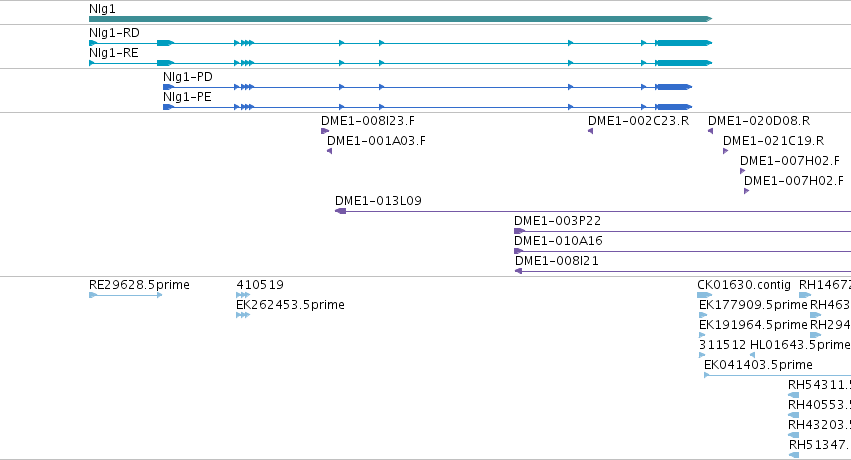
Task: Click the 311512 EST label
Action: (x=722, y=346)
